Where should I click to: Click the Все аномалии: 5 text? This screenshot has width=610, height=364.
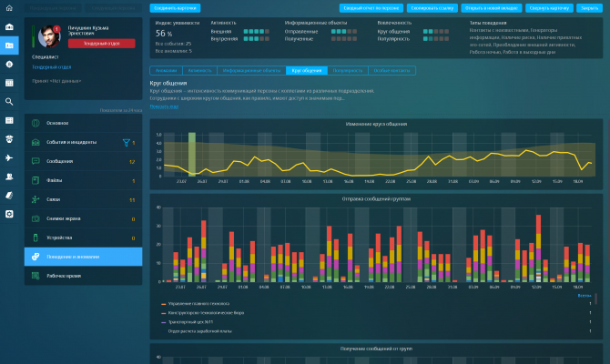pos(174,51)
